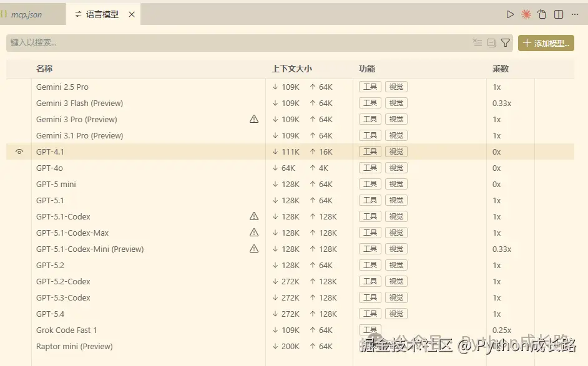Screen dimensions: 588x366
Task: Click the 工具 tag on Gemini 2.5 Pro row
Action: [x=370, y=87]
